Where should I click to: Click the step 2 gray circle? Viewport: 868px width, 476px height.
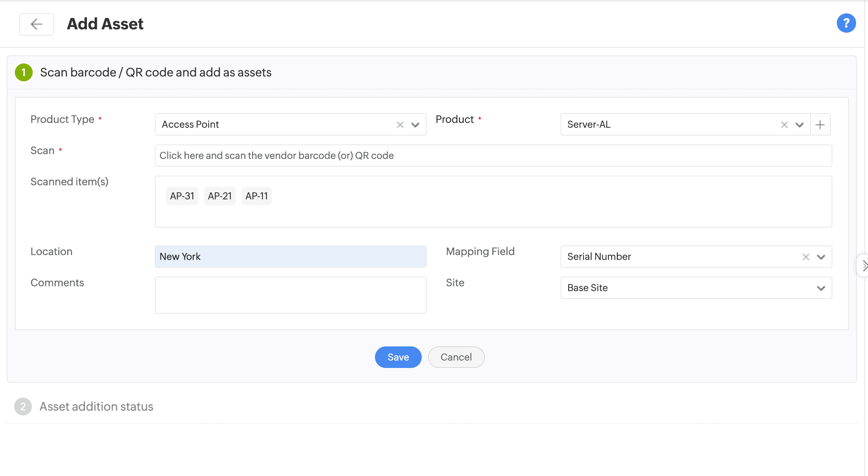(x=23, y=407)
